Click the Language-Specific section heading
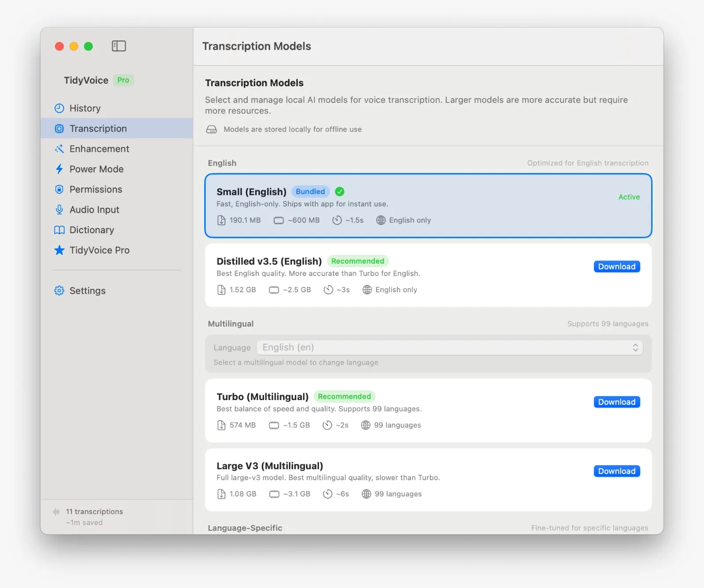The height and width of the screenshot is (588, 704). click(245, 528)
